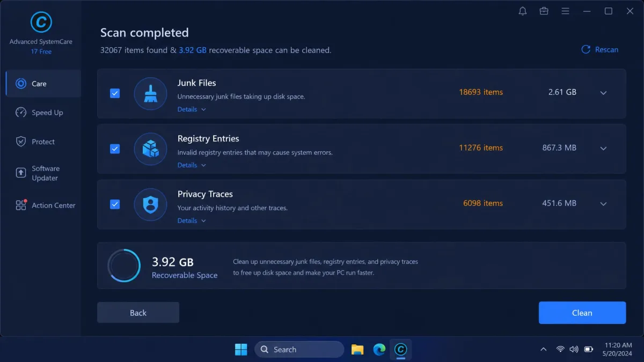
Task: Show Details under Registry Entries
Action: [192, 165]
